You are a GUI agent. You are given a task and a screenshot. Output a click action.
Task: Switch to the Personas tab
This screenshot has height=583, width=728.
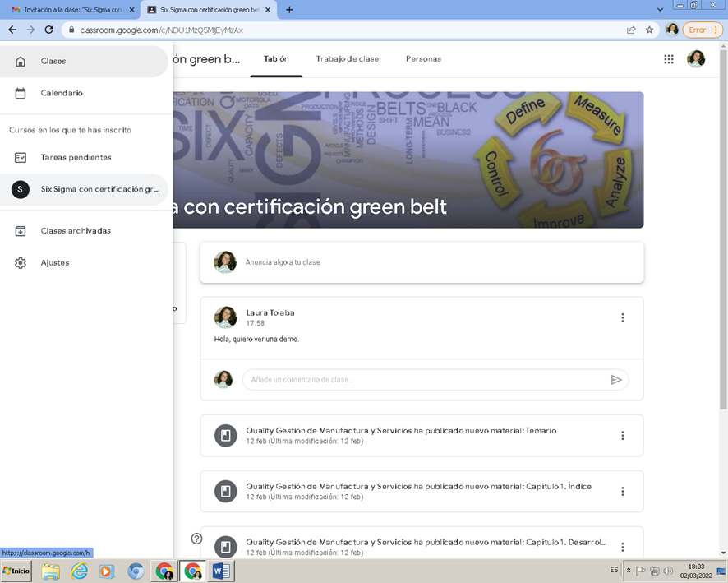[423, 59]
